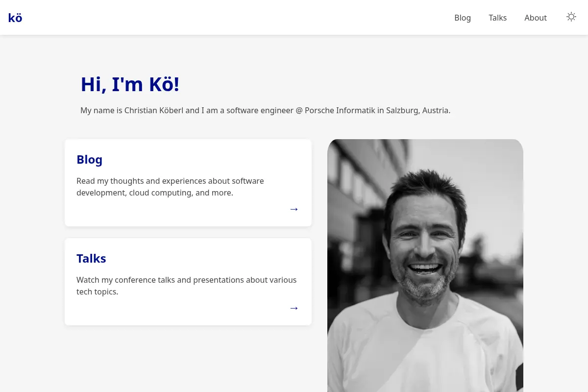Toggle the light/dark theme sun icon
This screenshot has height=392, width=588.
571,17
